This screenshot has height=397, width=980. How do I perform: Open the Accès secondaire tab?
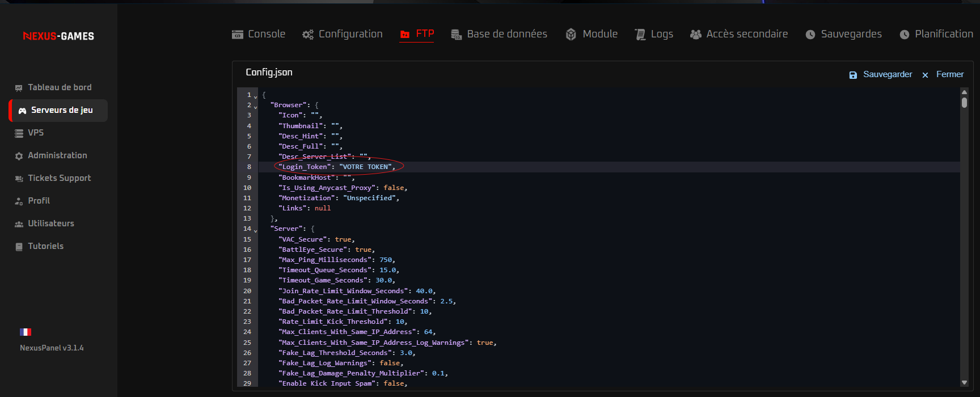pyautogui.click(x=739, y=34)
